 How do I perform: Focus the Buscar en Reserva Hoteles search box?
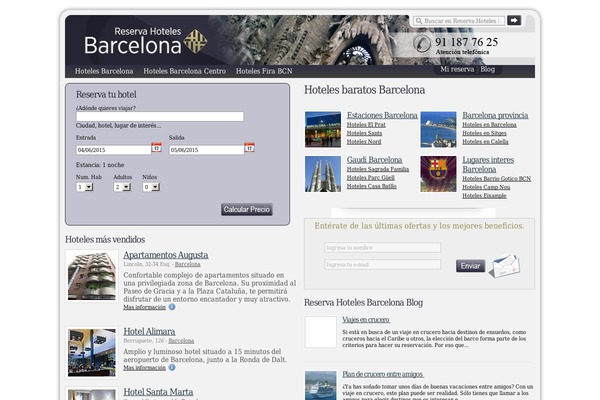click(x=459, y=21)
